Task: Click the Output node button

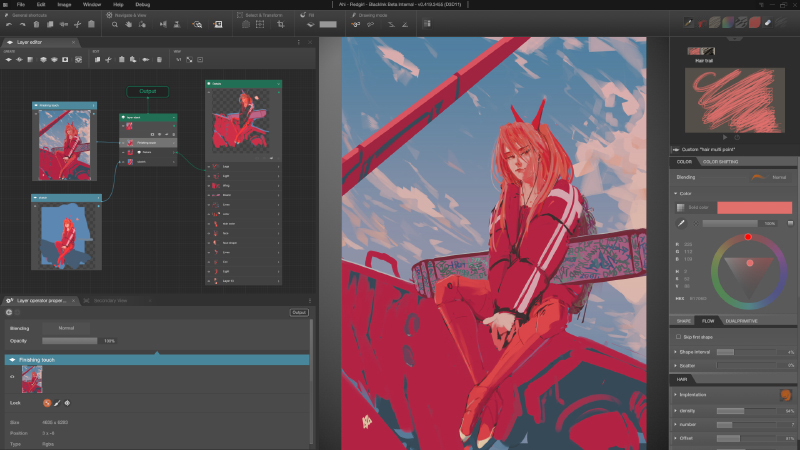Action: (147, 91)
